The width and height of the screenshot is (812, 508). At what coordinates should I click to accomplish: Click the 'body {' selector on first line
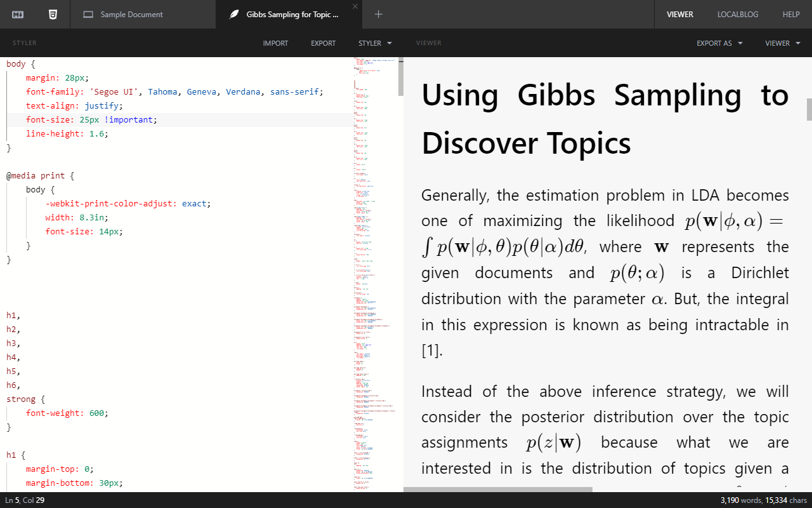click(x=21, y=64)
